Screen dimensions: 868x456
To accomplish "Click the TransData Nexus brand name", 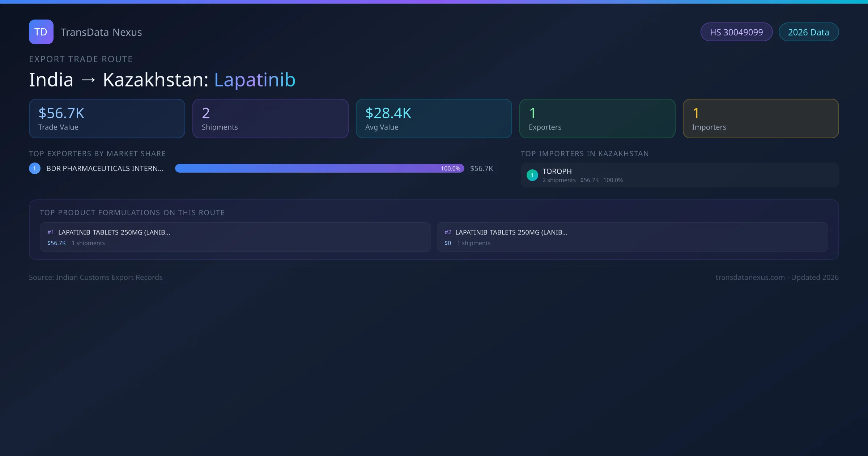I will pyautogui.click(x=101, y=32).
